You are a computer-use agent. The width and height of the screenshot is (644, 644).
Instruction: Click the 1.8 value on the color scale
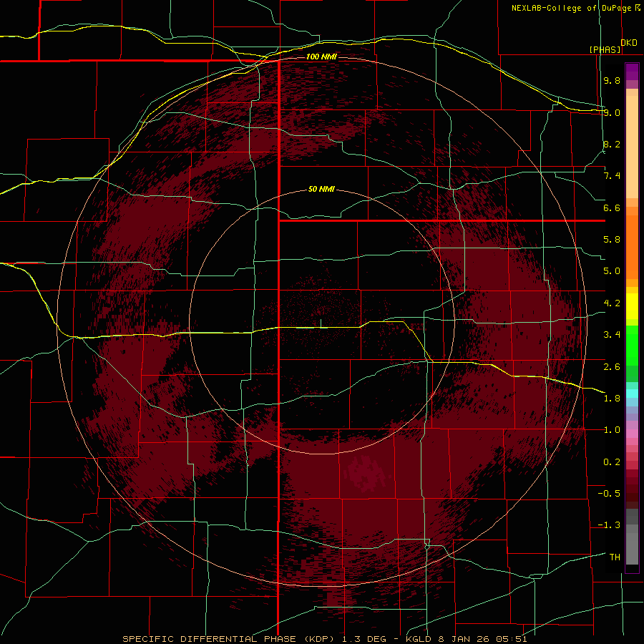coord(612,399)
